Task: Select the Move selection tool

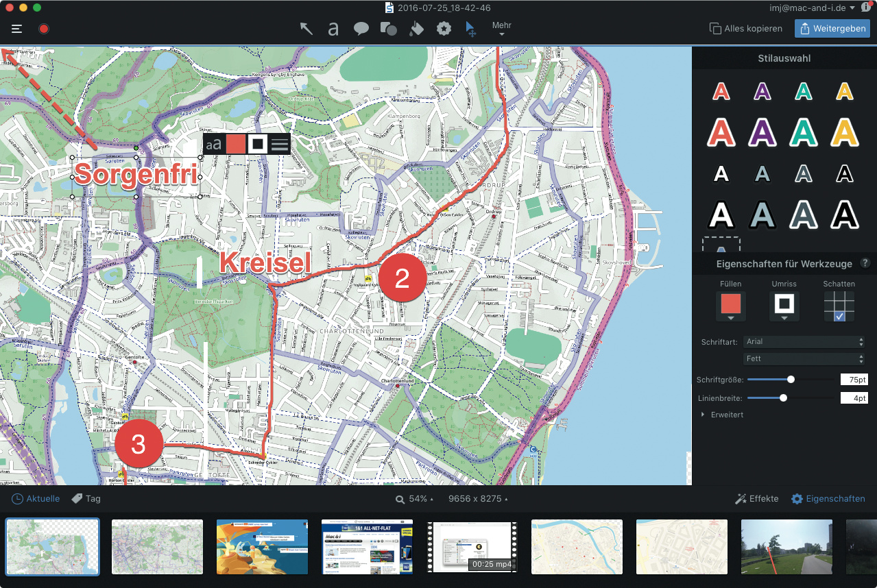Action: tap(470, 29)
